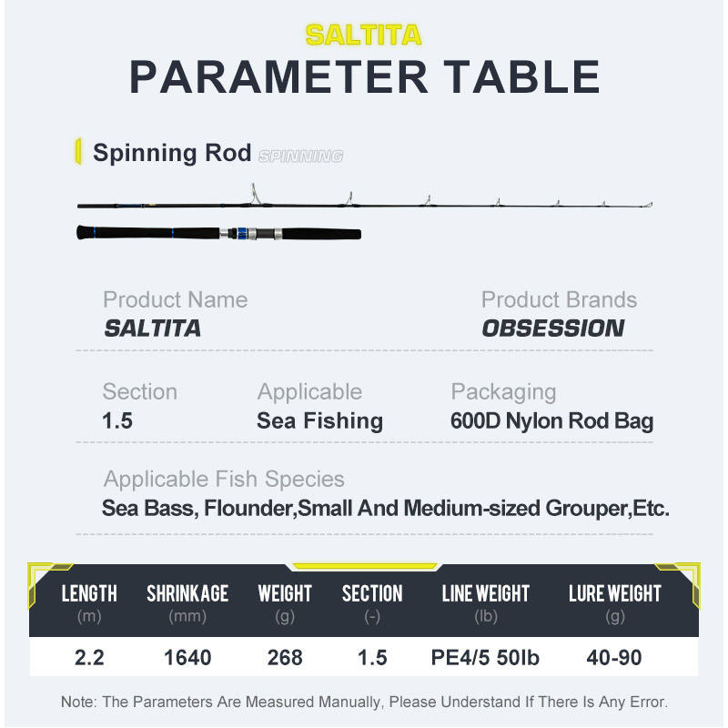This screenshot has width=728, height=728.
Task: Click the LURE WEIGHT column header
Action: tap(615, 594)
